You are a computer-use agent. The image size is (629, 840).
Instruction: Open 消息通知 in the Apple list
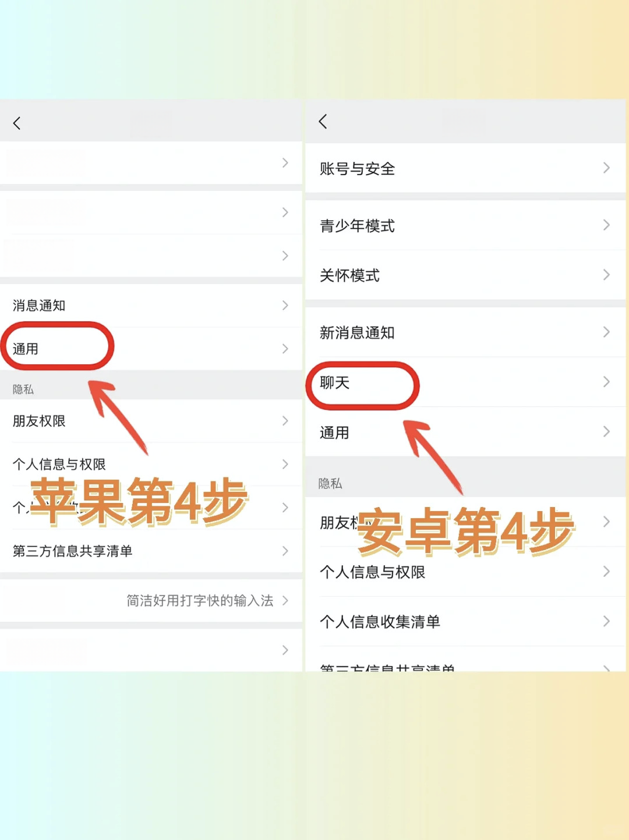151,305
